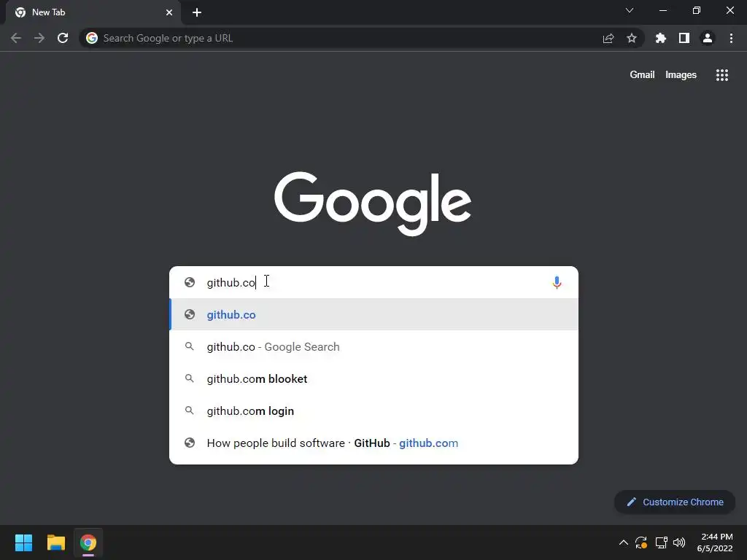This screenshot has width=747, height=560.
Task: Open the Chrome profile avatar
Action: click(708, 38)
